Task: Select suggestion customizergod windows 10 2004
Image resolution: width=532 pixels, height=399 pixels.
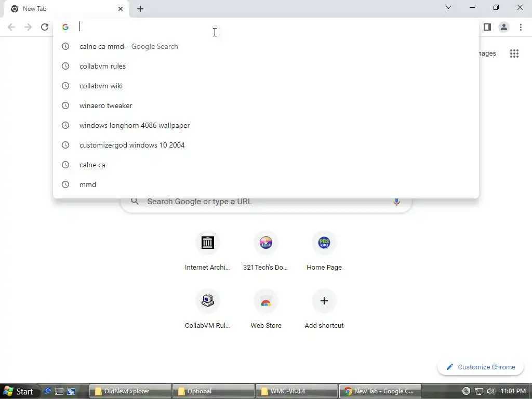Action: [x=266, y=145]
